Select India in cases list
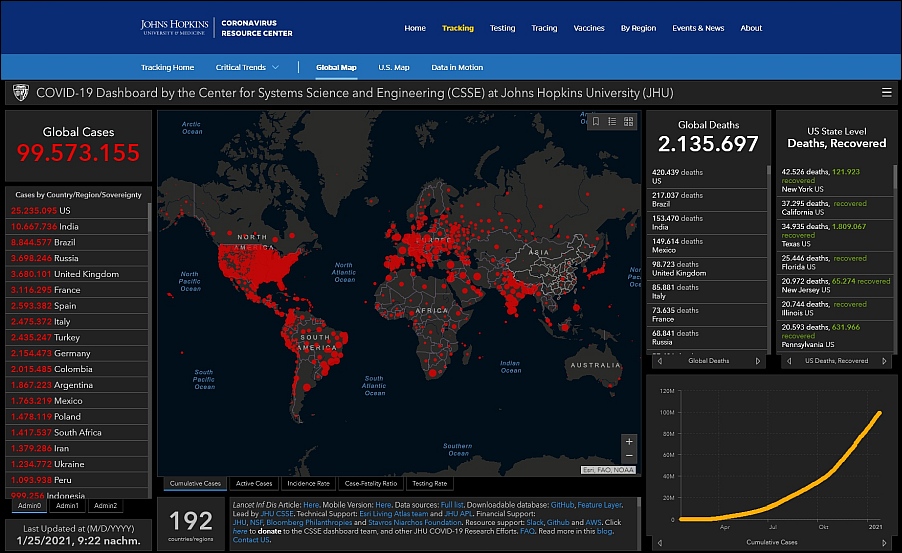902x553 pixels. tap(77, 226)
